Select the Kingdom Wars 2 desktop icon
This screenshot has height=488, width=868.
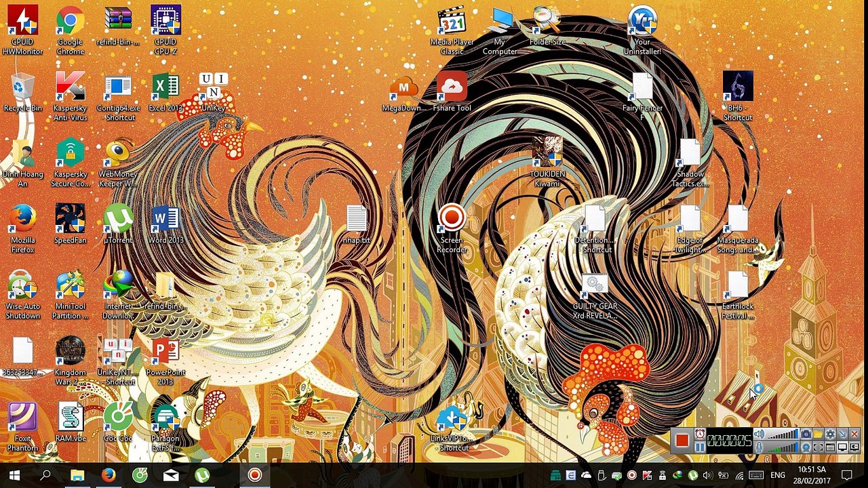coord(71,362)
